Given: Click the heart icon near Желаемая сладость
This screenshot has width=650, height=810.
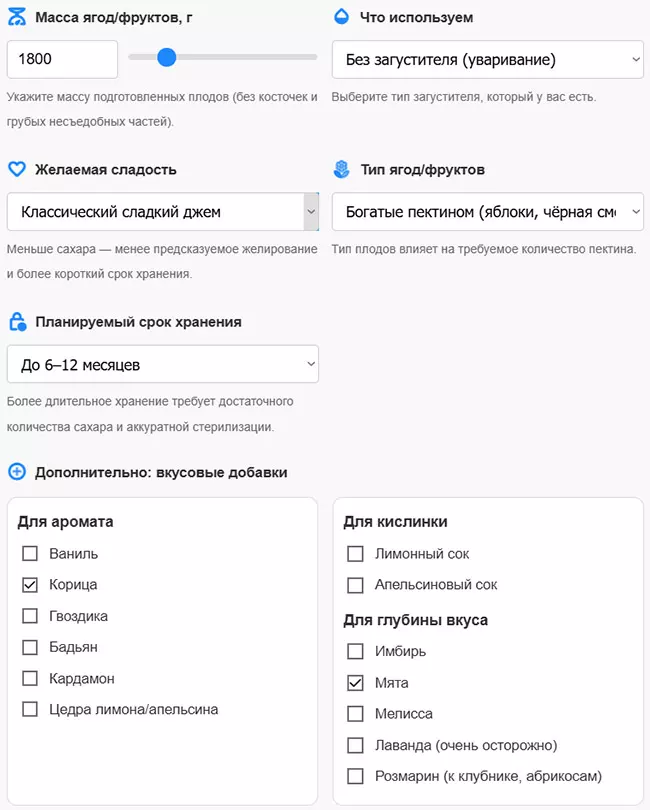Looking at the screenshot, I should click(x=17, y=169).
